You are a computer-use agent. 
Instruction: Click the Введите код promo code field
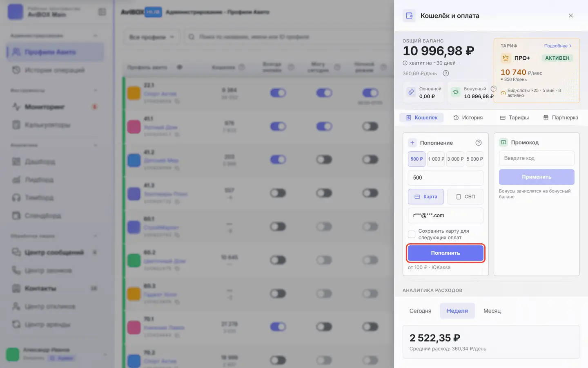(x=537, y=158)
